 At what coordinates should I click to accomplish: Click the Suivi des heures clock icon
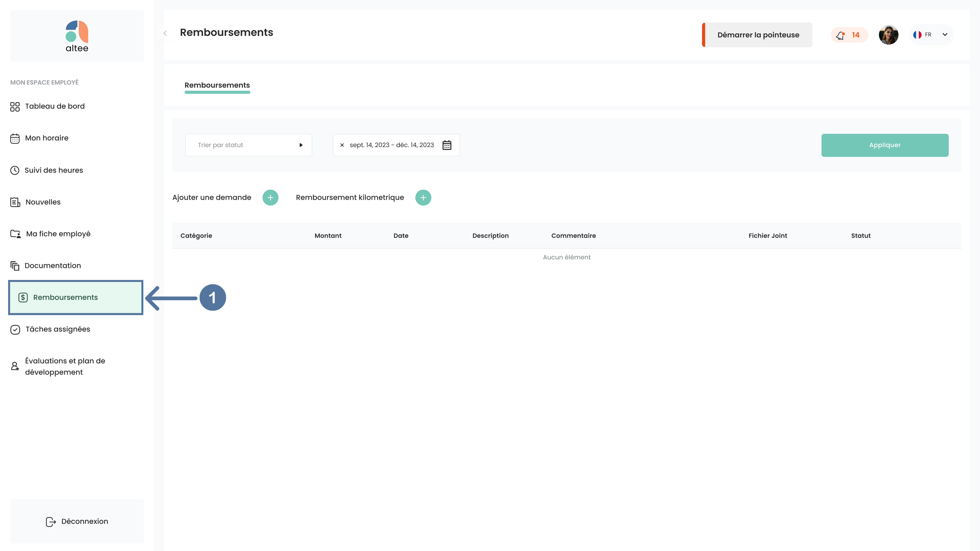coord(15,170)
